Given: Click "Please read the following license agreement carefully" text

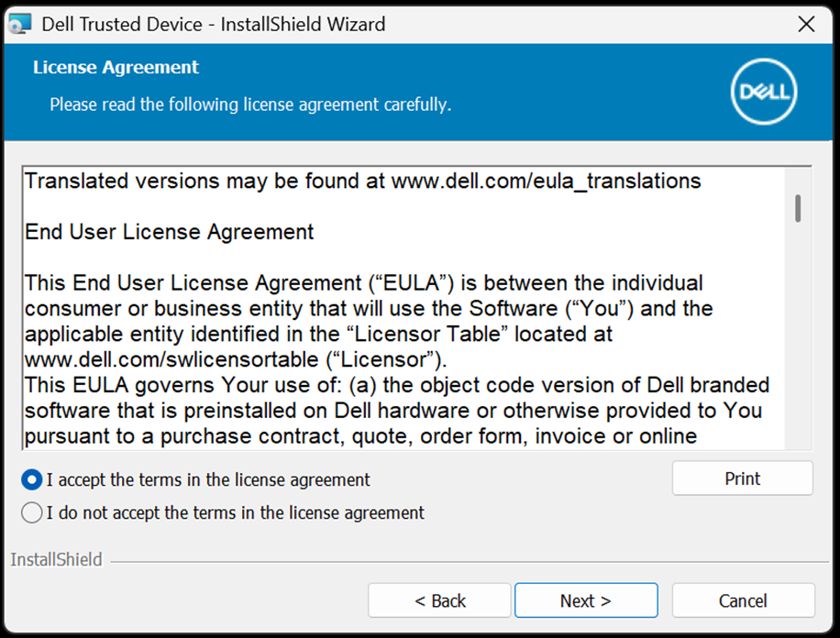Looking at the screenshot, I should click(x=250, y=104).
